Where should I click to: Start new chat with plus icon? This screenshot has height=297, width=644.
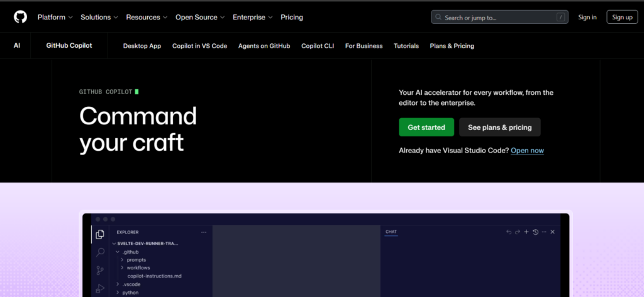tap(526, 232)
